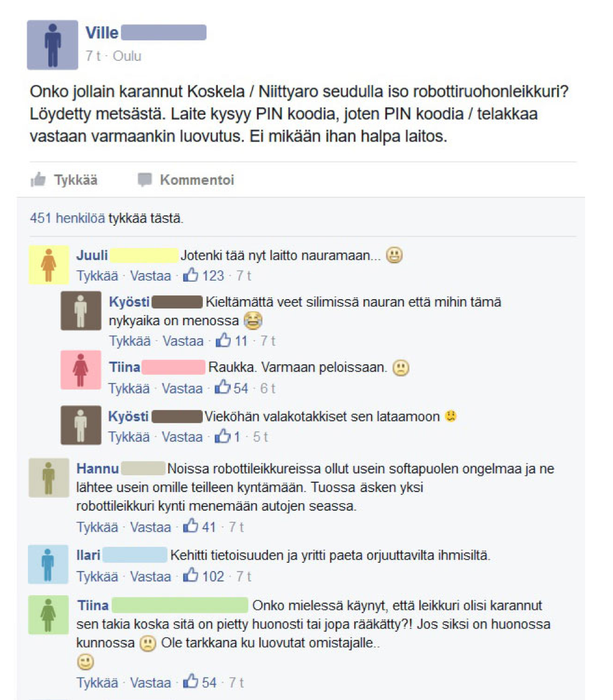This screenshot has width=613, height=700.
Task: Click the like-count thumb beside 102
Action: (x=190, y=575)
